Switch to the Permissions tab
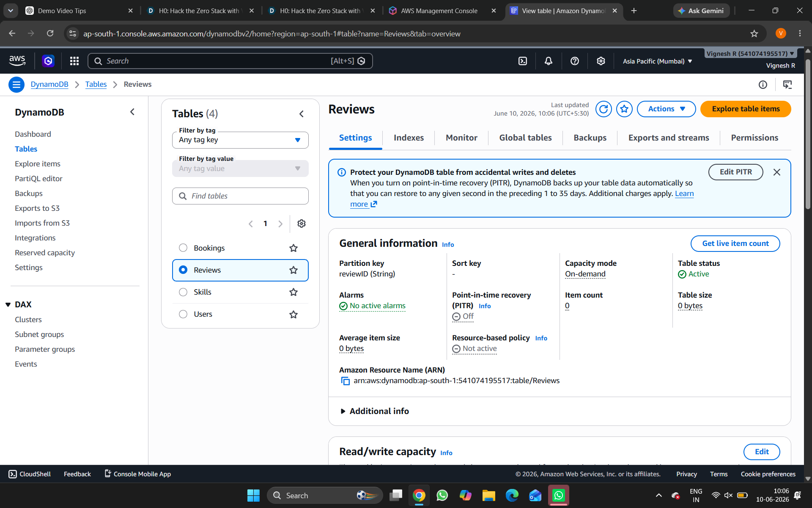 pos(754,138)
